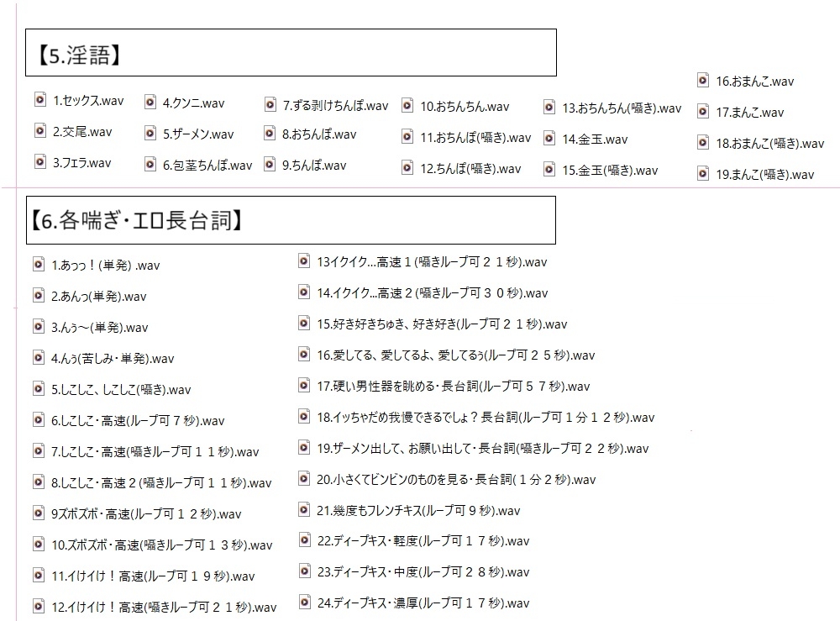Click the icon next to 3.んぅ～(単発).wav
This screenshot has width=840, height=621.
[x=39, y=327]
